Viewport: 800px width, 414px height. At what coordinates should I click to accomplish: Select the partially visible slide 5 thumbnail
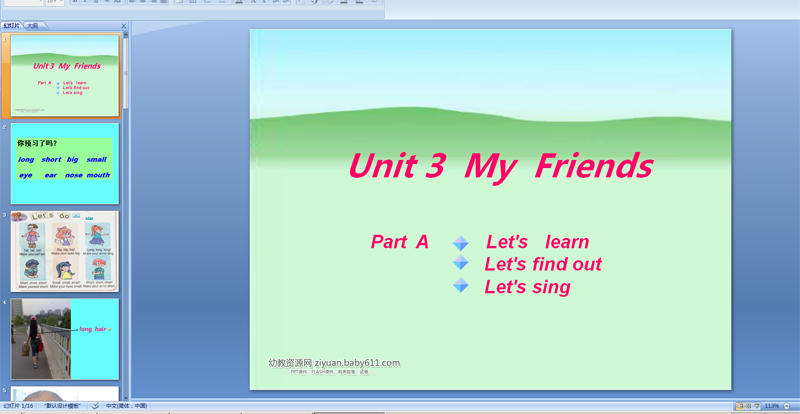click(65, 394)
